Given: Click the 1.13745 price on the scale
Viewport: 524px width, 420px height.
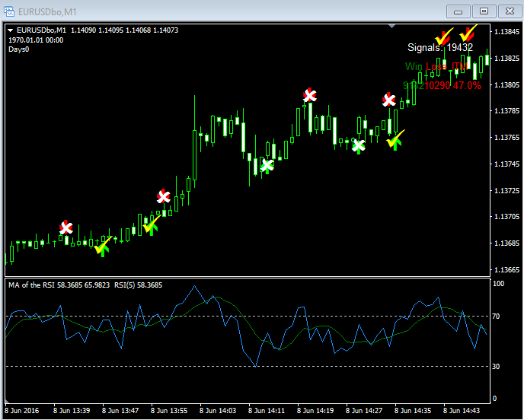Looking at the screenshot, I should (507, 164).
